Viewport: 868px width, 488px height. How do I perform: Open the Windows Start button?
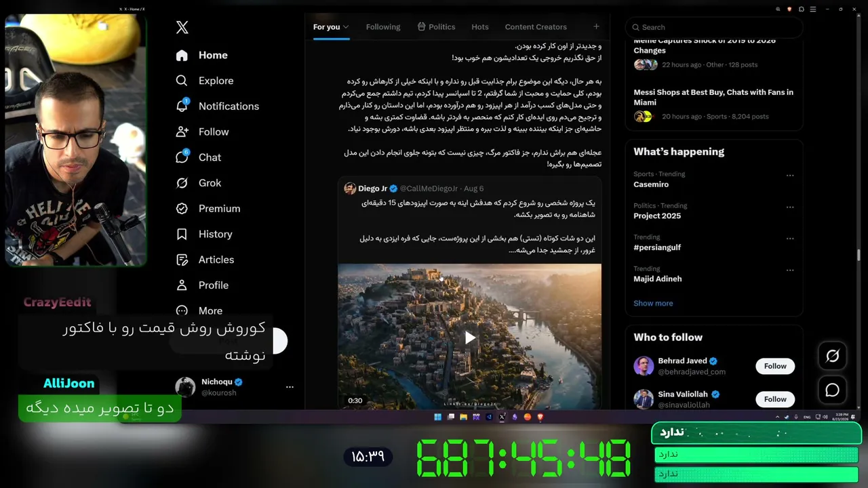coord(437,417)
